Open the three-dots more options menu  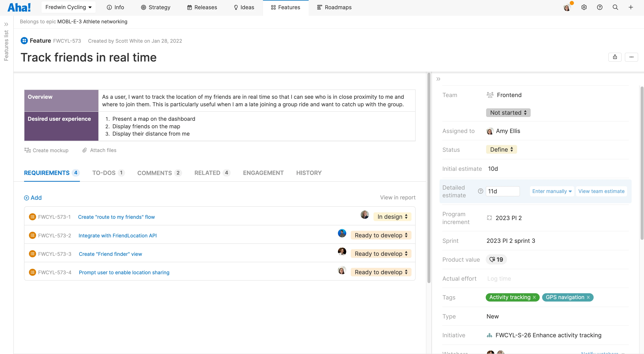631,57
